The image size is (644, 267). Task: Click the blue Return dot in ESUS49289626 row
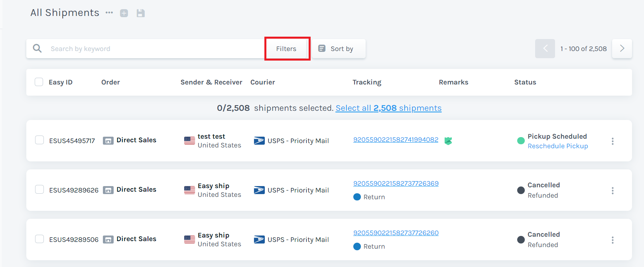(357, 197)
